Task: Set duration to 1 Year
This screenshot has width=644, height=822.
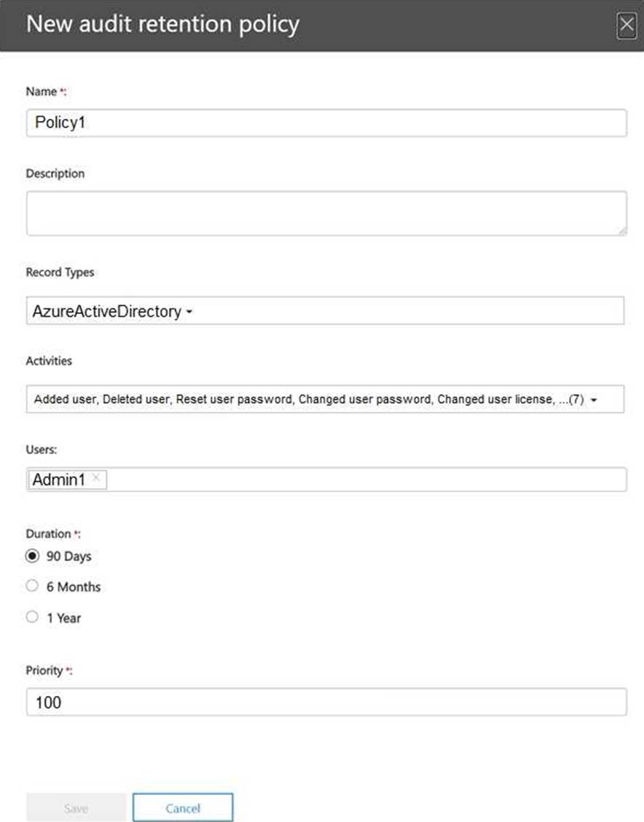Action: point(32,617)
